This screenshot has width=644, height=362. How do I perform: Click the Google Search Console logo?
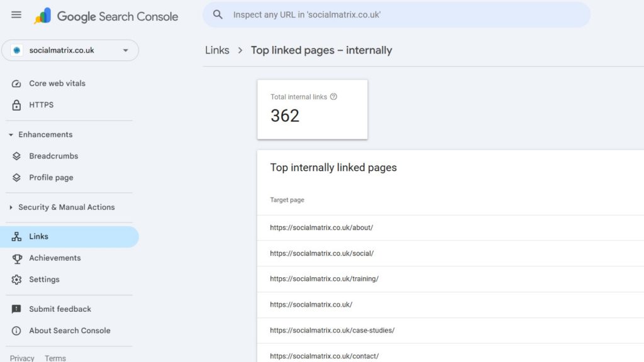tap(107, 16)
